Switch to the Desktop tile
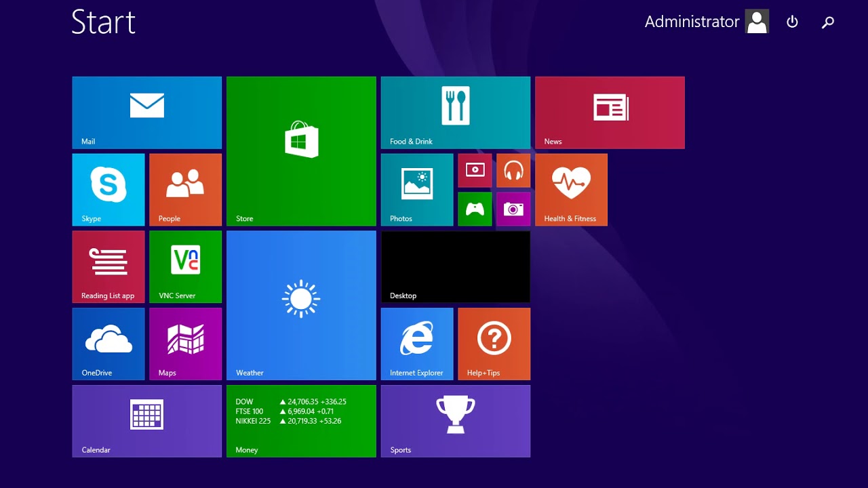The image size is (868, 488). click(456, 267)
